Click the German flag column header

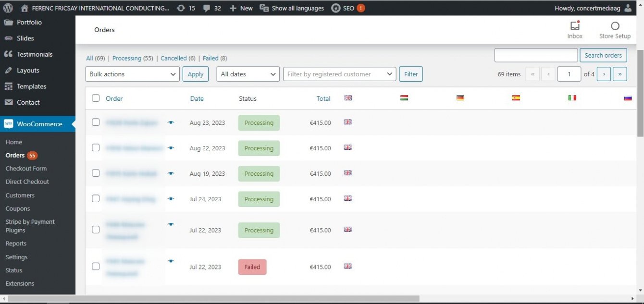(x=460, y=98)
